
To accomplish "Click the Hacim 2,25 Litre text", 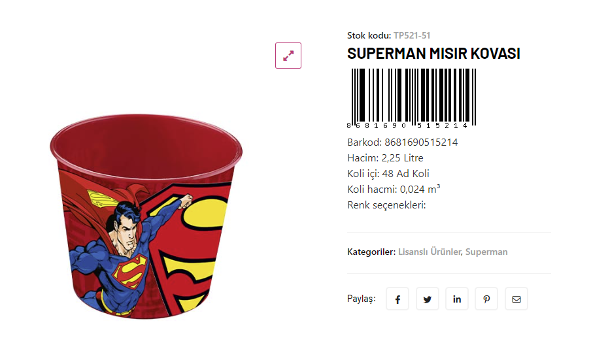I will pos(385,157).
